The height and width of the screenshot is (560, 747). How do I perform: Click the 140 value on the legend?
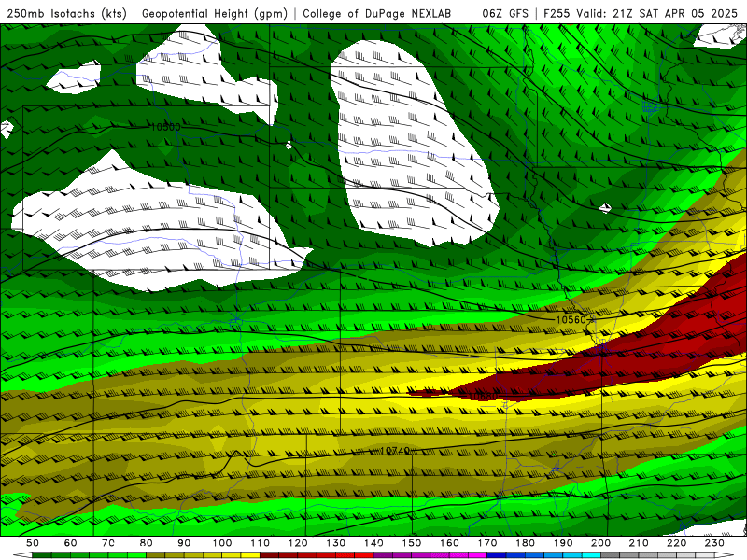pos(374,543)
